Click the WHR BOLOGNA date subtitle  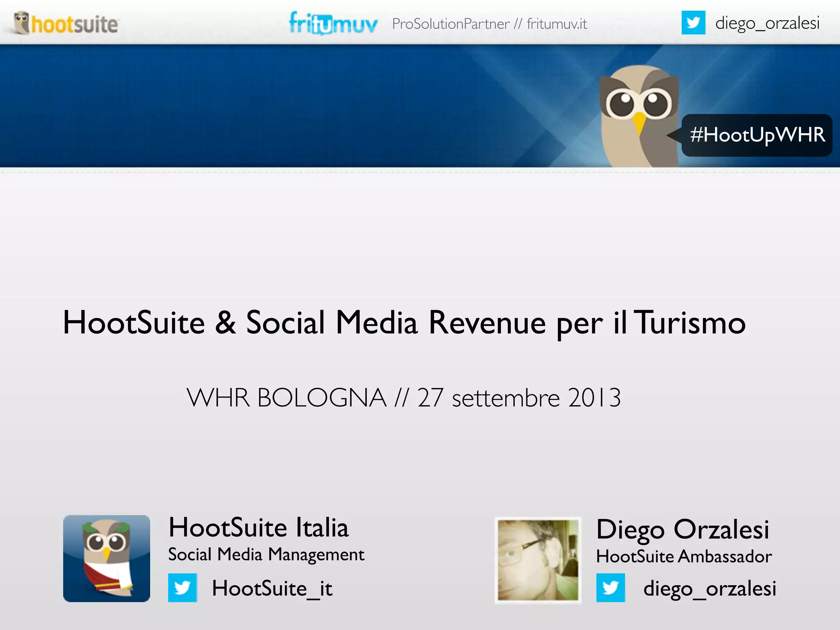(404, 397)
